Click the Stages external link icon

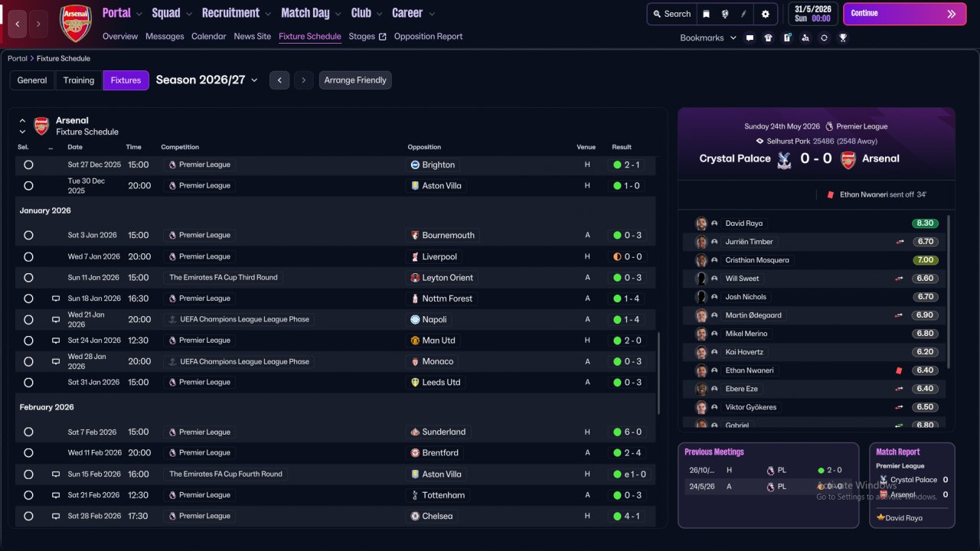383,37
